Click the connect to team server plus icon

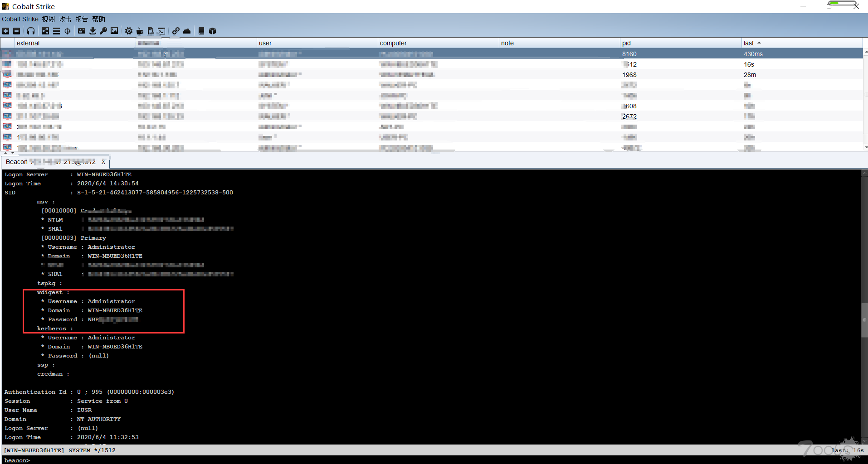tap(5, 31)
